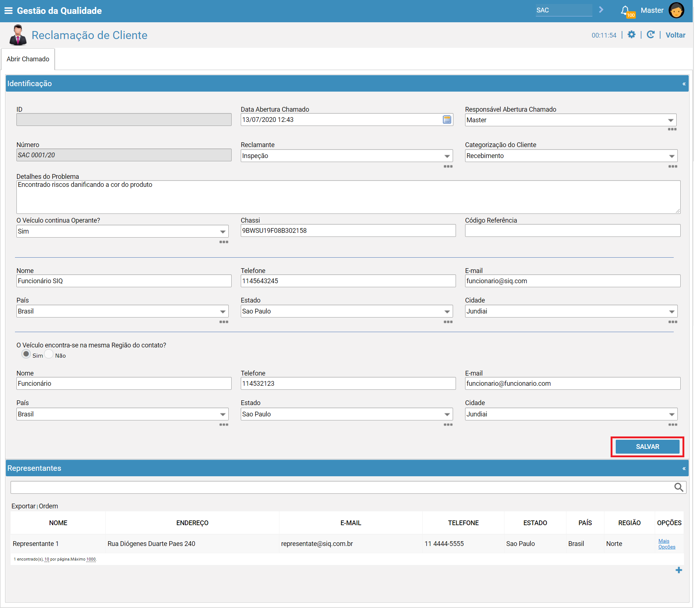Click the arrow next to SAC search field

click(x=601, y=10)
